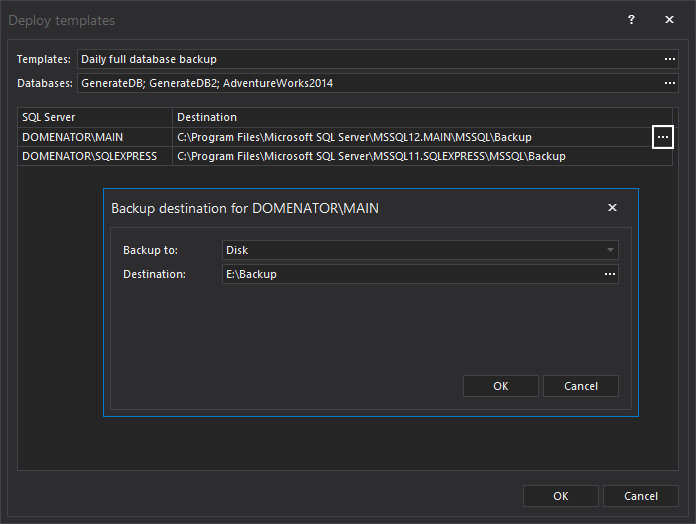Click Cancel at bottom of Deploy templates
The width and height of the screenshot is (696, 524).
[x=641, y=496]
